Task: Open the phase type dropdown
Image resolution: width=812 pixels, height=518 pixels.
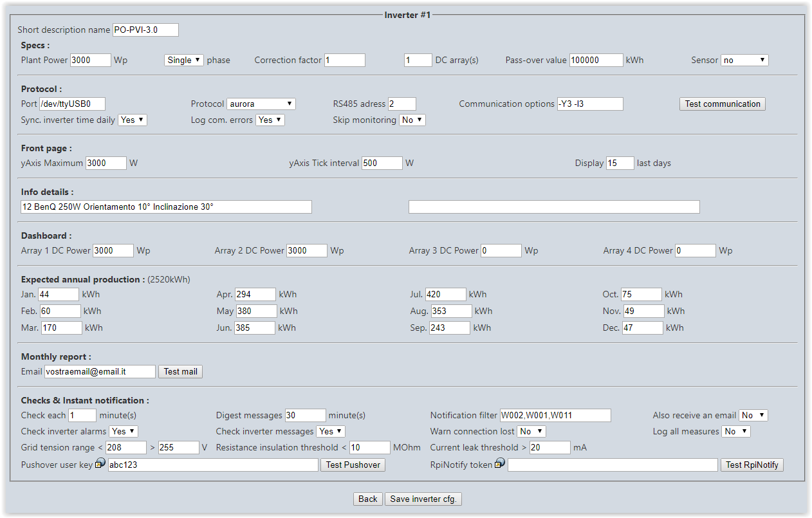Action: 184,60
